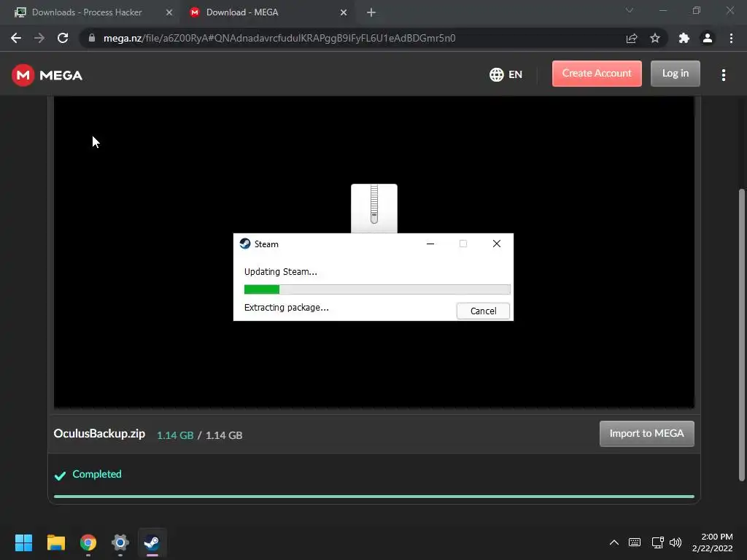Click the address bar URL
This screenshot has height=560, width=747.
(279, 38)
